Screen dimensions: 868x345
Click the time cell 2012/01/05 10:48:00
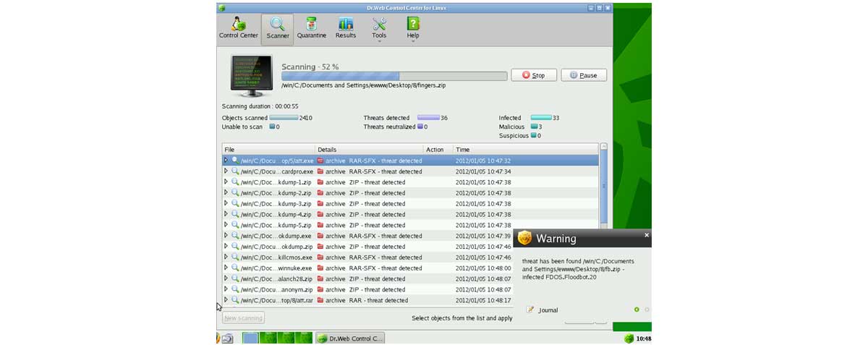click(x=483, y=268)
